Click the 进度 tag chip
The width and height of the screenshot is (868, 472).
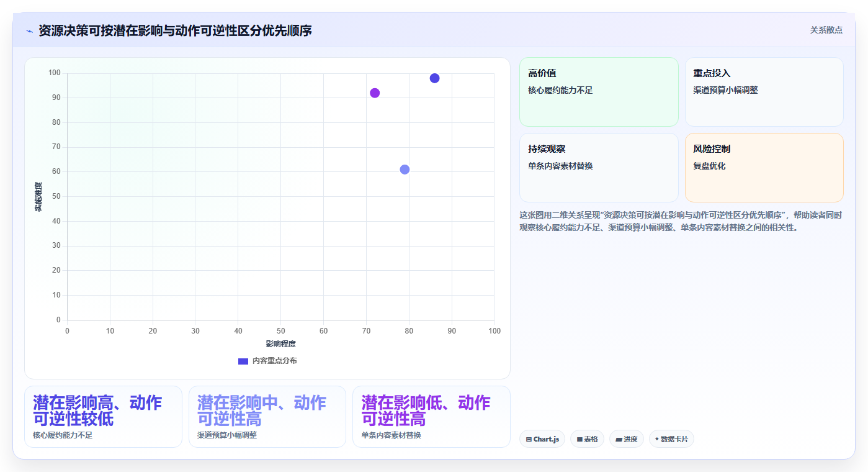(x=627, y=439)
